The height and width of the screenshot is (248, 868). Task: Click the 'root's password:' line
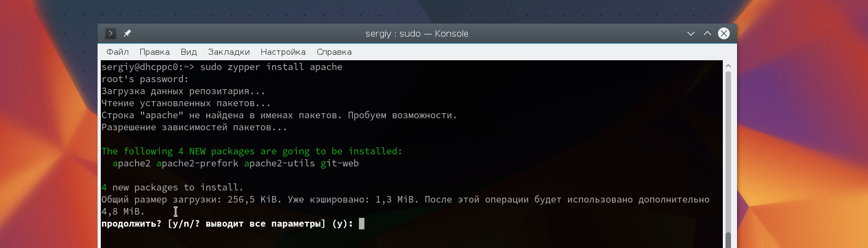coord(145,79)
